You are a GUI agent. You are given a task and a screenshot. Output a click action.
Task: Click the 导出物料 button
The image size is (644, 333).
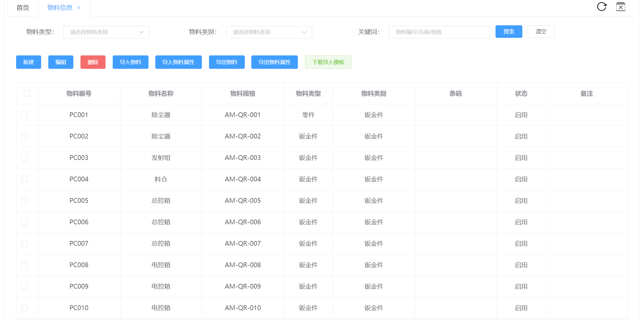pyautogui.click(x=227, y=62)
